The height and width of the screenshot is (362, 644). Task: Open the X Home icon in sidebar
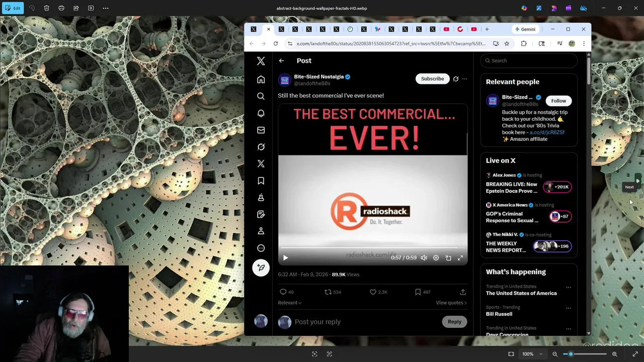[x=261, y=79]
